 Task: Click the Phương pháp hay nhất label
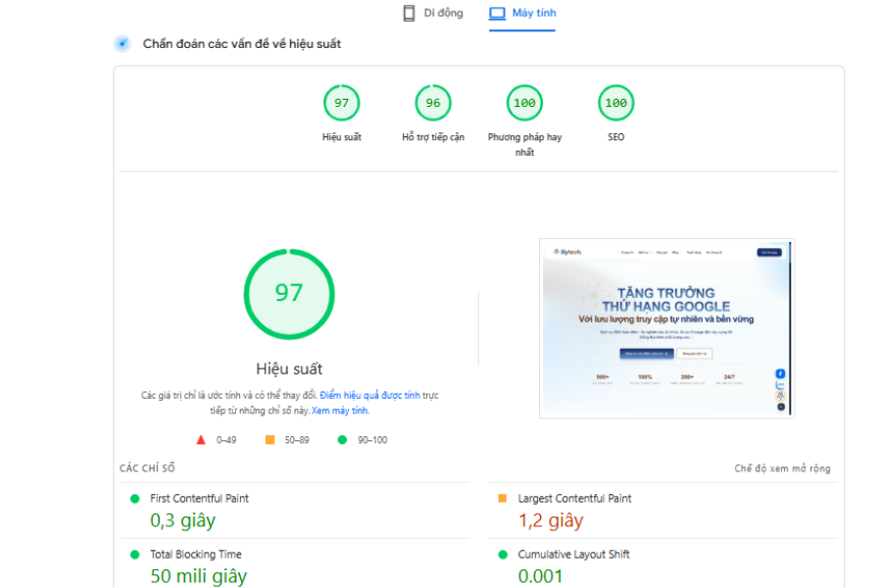coord(524,145)
